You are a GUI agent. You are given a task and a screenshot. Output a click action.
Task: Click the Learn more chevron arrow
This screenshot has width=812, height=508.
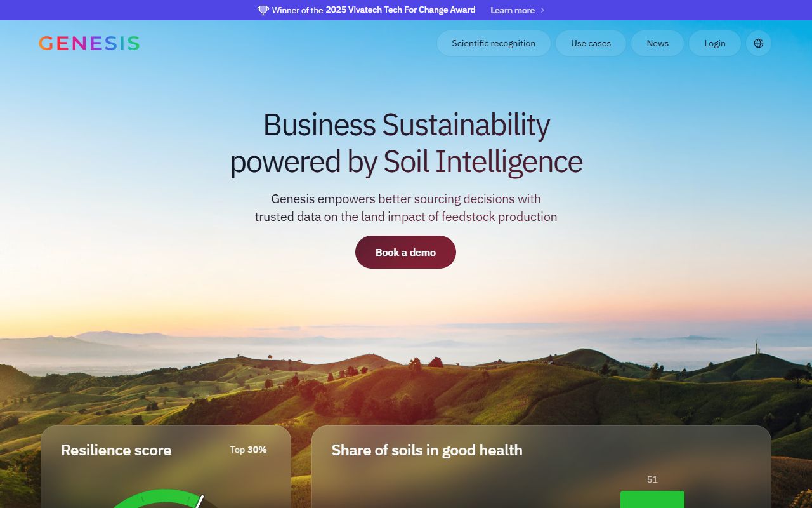point(542,10)
